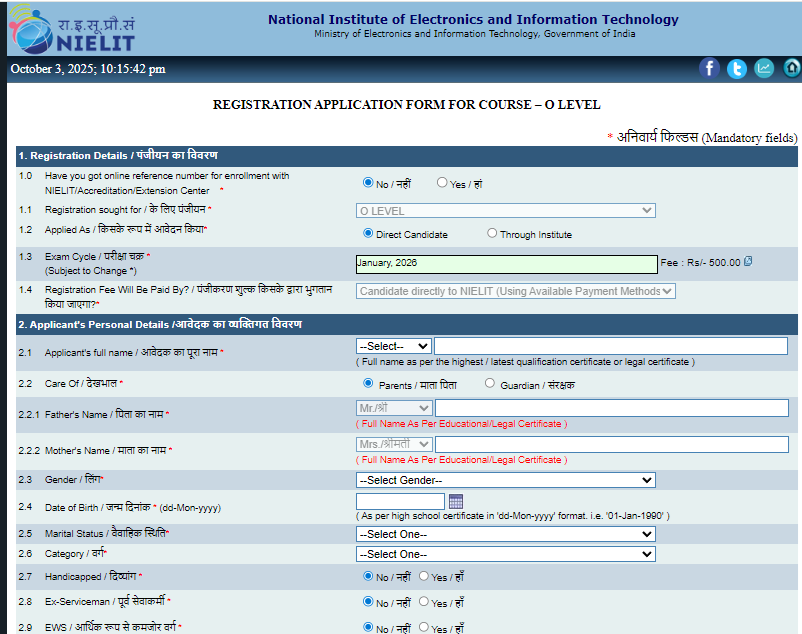This screenshot has height=634, width=802.
Task: Focus the Father's Name text field
Action: (x=611, y=408)
